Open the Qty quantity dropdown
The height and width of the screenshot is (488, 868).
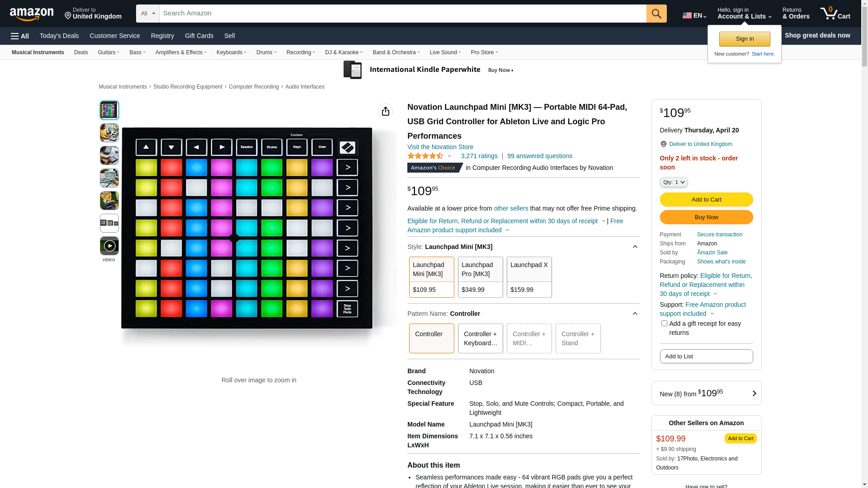tap(674, 182)
